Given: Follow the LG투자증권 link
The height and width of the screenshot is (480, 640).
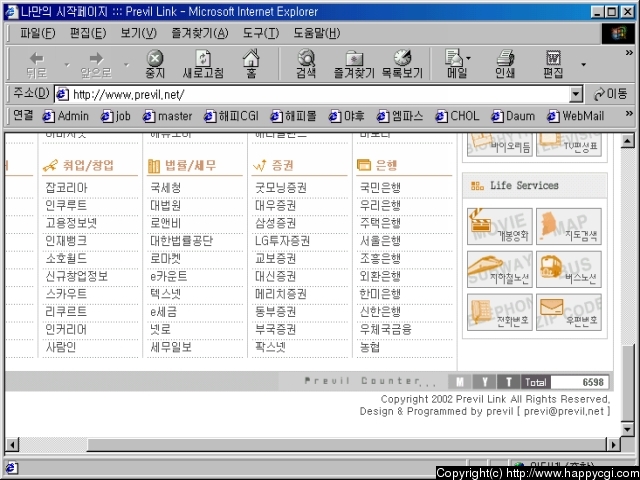Looking at the screenshot, I should 282,241.
